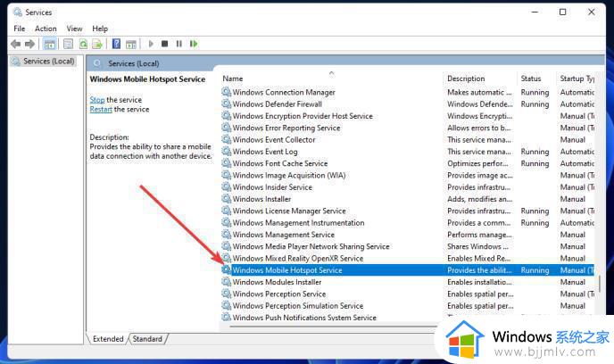Viewport: 614px width, 364px height.
Task: Click gear icon beside Windows Font Cache Service
Action: pos(227,163)
